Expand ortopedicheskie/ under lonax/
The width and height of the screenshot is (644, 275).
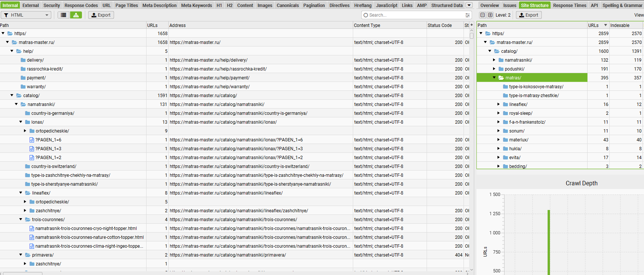click(x=25, y=131)
